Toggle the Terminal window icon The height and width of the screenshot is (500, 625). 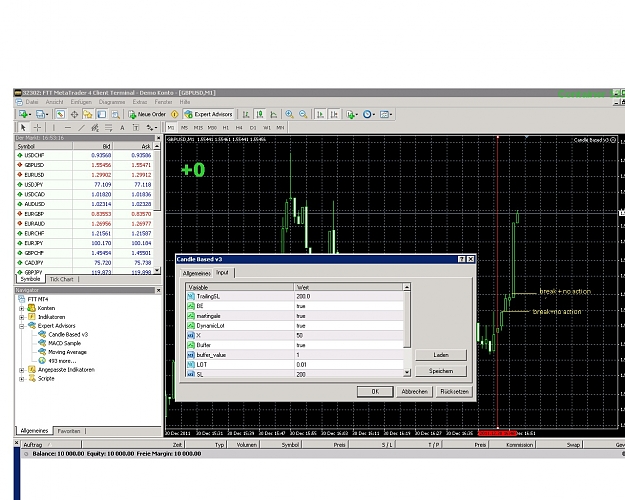(102, 114)
